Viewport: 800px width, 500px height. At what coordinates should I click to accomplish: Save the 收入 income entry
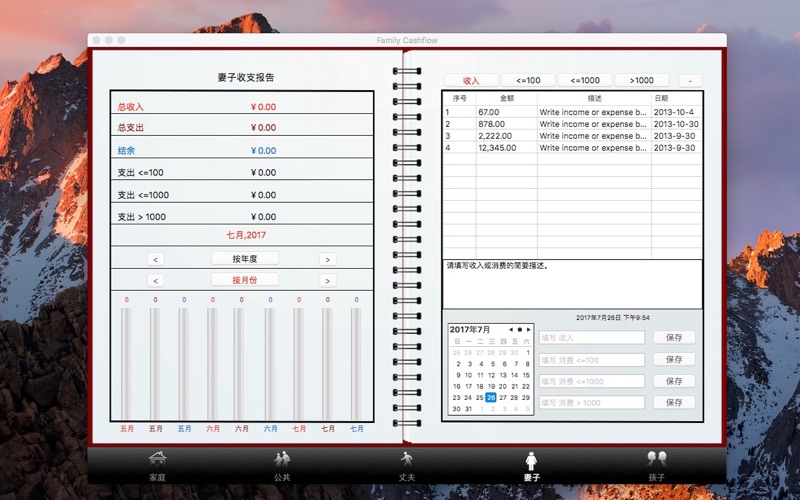pos(674,338)
